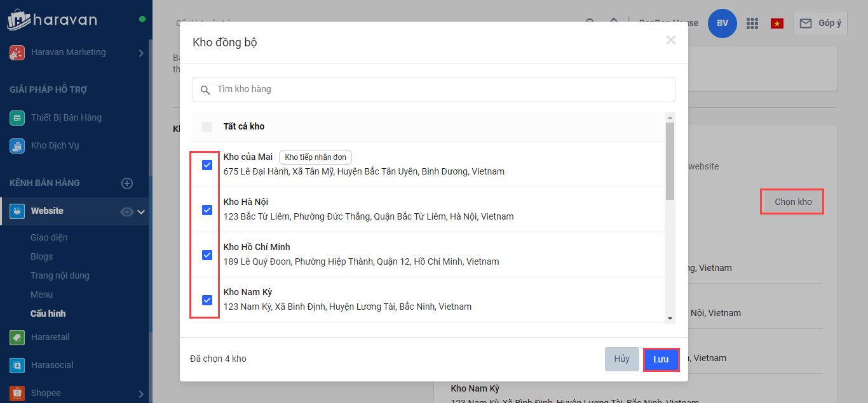Screen dimensions: 868x403
Task: Click the Kho Hà Nội warehouse name
Action: click(x=246, y=202)
